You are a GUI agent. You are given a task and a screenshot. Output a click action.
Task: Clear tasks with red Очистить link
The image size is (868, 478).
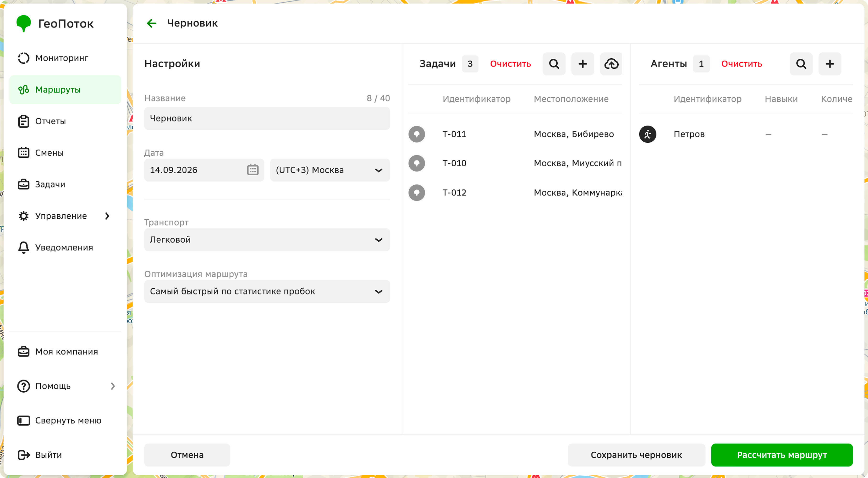(510, 64)
